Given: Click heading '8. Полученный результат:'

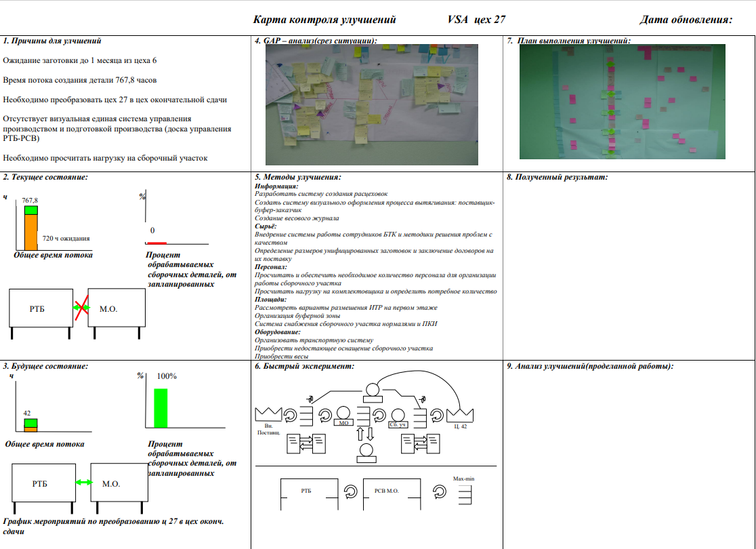Looking at the screenshot, I should 558,177.
